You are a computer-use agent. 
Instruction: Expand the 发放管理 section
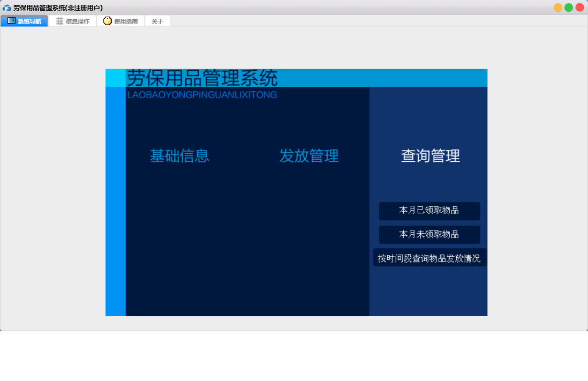point(309,156)
